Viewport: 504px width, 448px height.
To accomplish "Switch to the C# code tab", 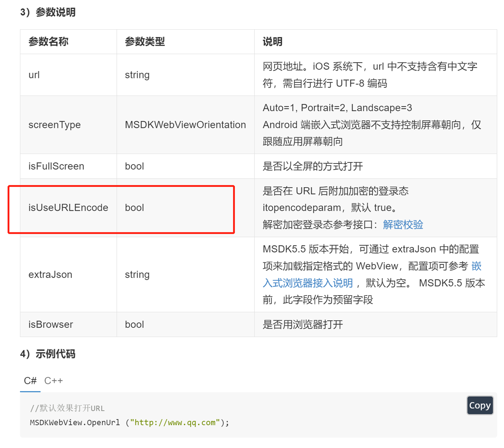I will [30, 381].
